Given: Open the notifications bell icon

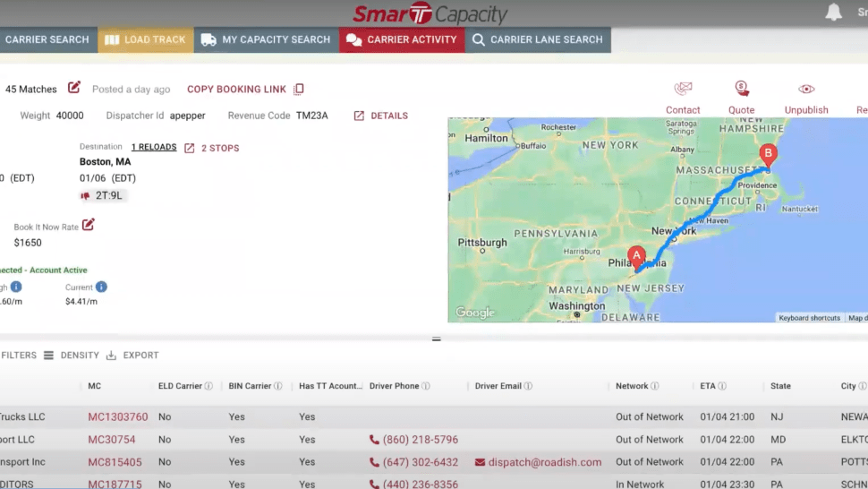Looking at the screenshot, I should pyautogui.click(x=833, y=13).
